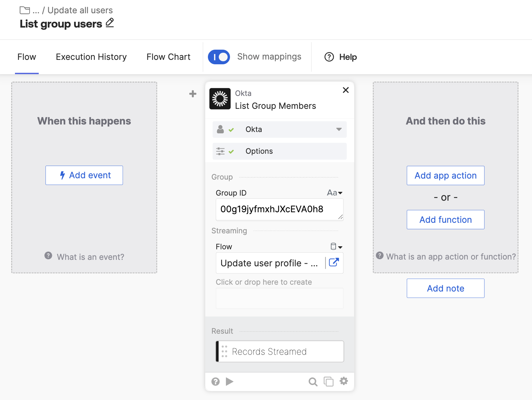Toggle the Show mappings switch
Viewport: 532px width, 400px height.
tap(219, 57)
